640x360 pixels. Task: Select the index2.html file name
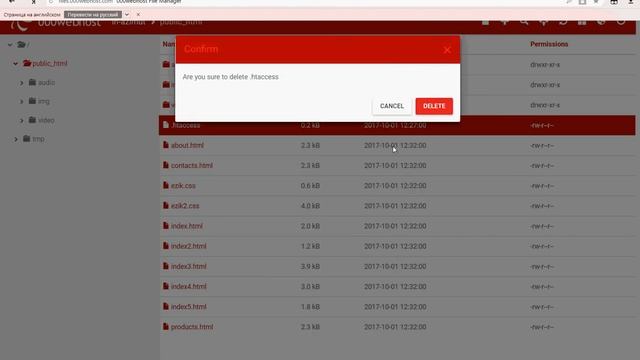(x=189, y=246)
